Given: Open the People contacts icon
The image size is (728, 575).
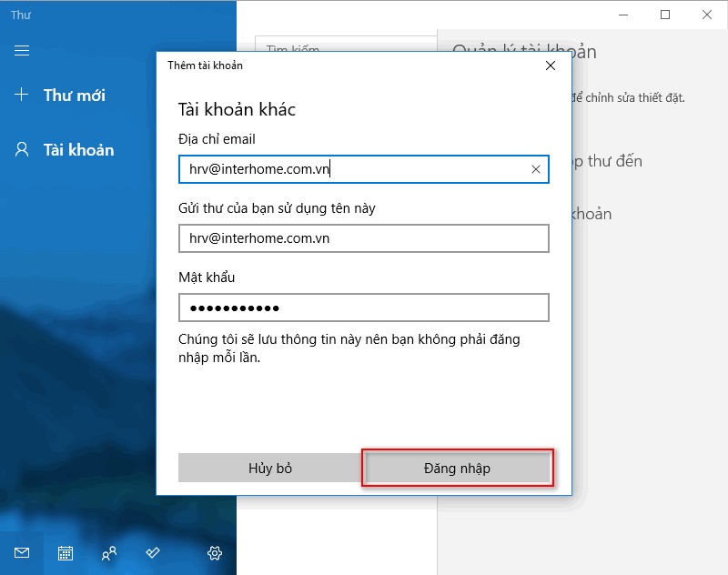Looking at the screenshot, I should (x=109, y=552).
